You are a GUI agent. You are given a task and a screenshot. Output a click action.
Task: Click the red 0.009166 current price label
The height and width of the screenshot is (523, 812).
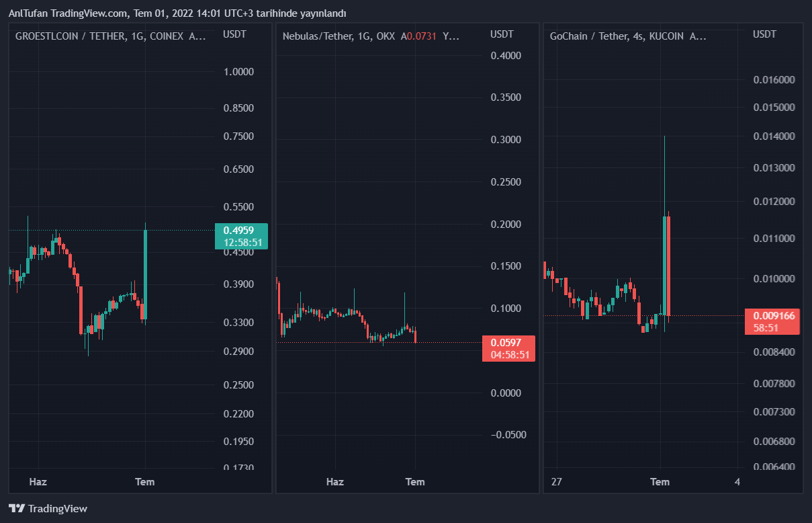tap(774, 321)
